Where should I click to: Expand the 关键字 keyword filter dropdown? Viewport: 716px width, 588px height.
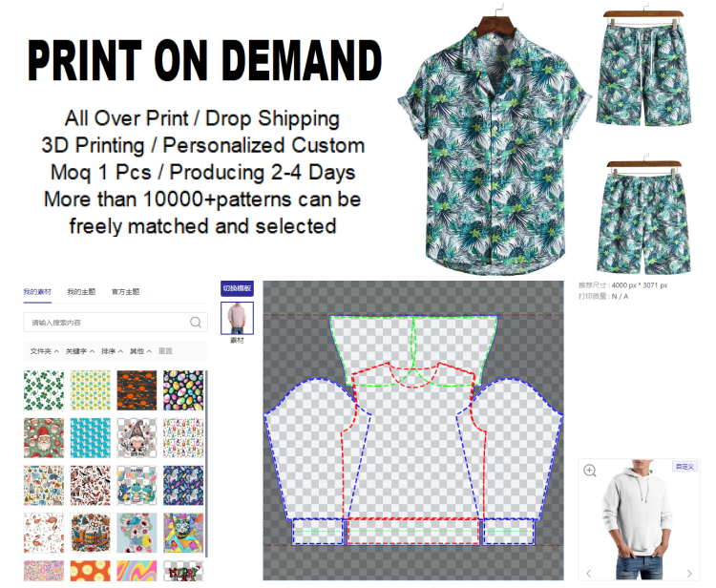pos(80,351)
